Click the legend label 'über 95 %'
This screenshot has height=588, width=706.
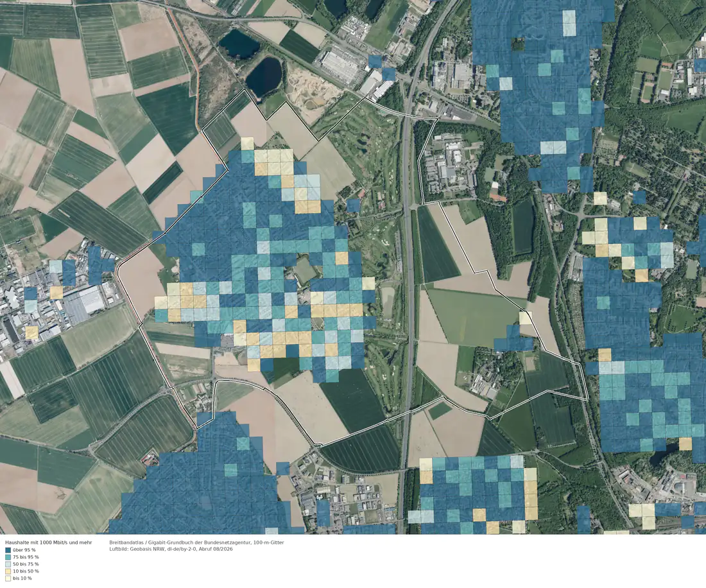tap(24, 549)
